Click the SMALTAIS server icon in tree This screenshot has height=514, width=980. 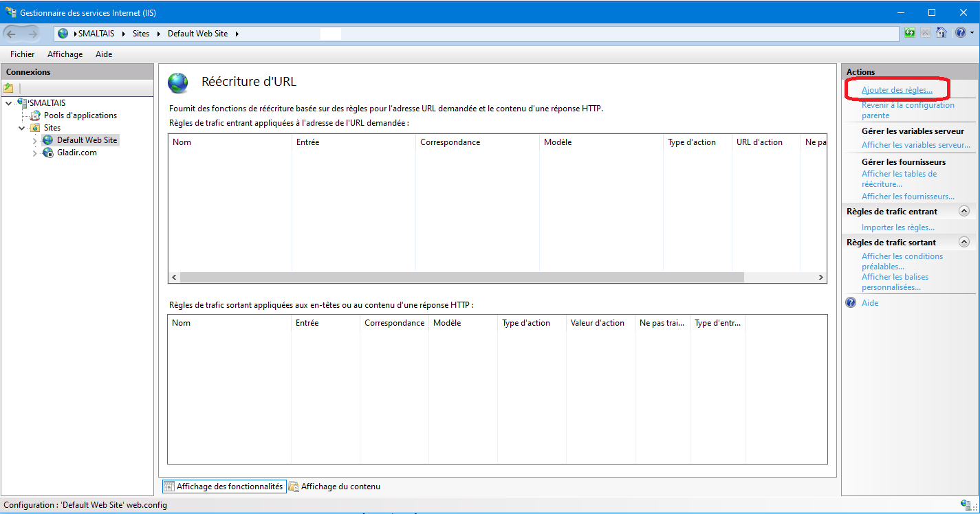pyautogui.click(x=22, y=103)
